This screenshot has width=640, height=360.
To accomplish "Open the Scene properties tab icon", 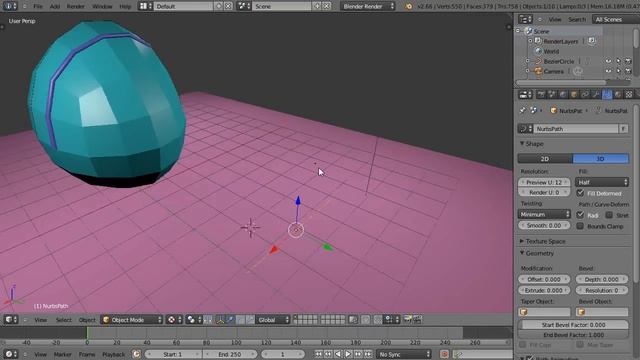I will [x=552, y=94].
